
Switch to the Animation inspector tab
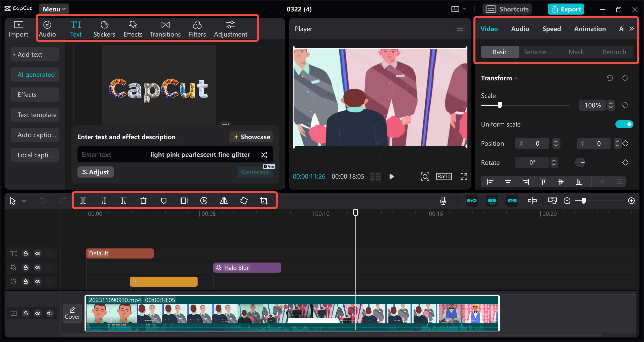590,29
